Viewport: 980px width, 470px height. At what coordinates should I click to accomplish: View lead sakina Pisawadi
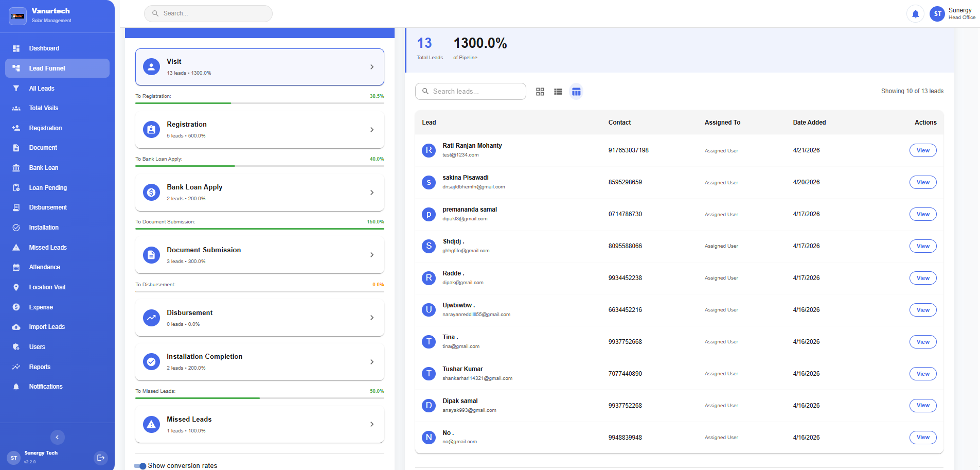pos(923,182)
